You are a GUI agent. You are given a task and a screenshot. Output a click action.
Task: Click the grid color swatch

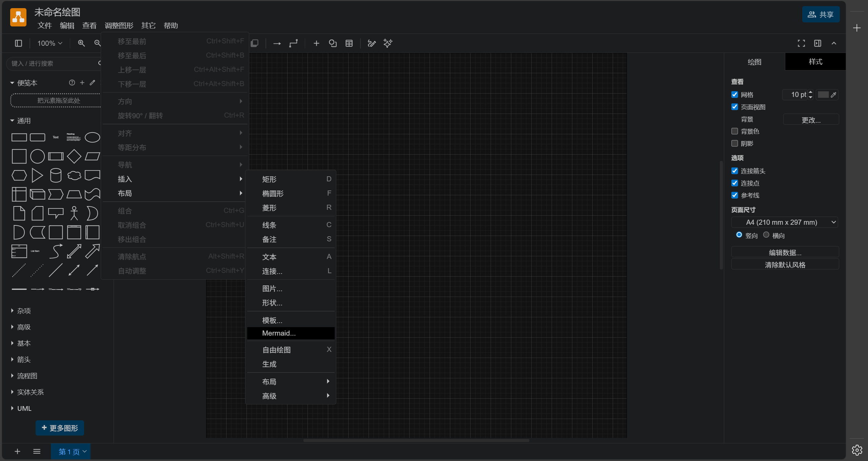point(823,95)
